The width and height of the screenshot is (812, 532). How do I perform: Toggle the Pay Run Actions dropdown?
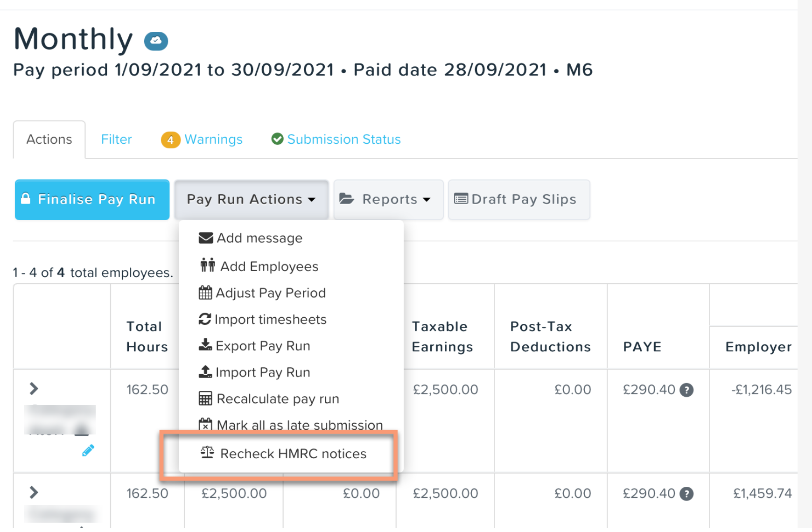point(252,200)
